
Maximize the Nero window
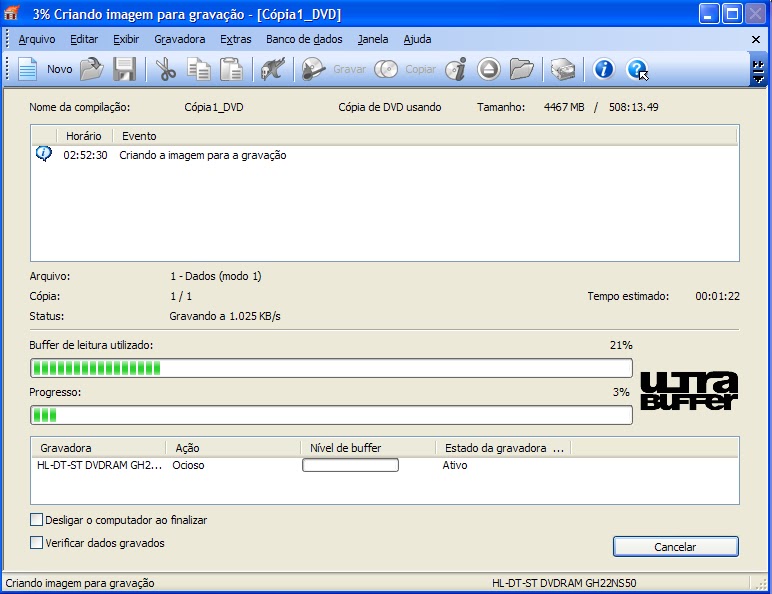pos(732,14)
